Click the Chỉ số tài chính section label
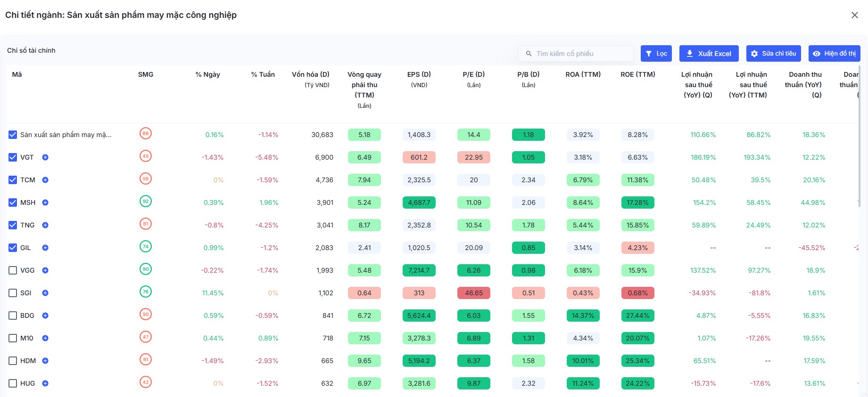868x397 pixels. coord(31,50)
